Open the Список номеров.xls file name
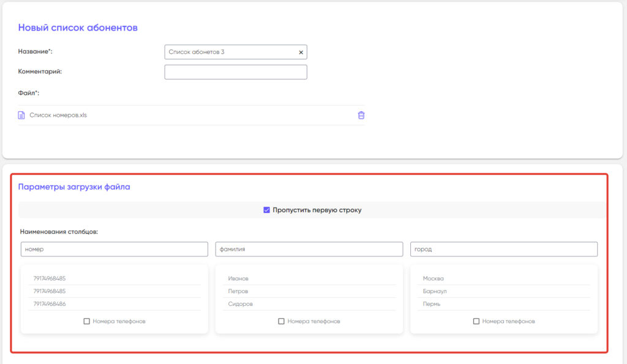The height and width of the screenshot is (364, 627). pos(58,115)
